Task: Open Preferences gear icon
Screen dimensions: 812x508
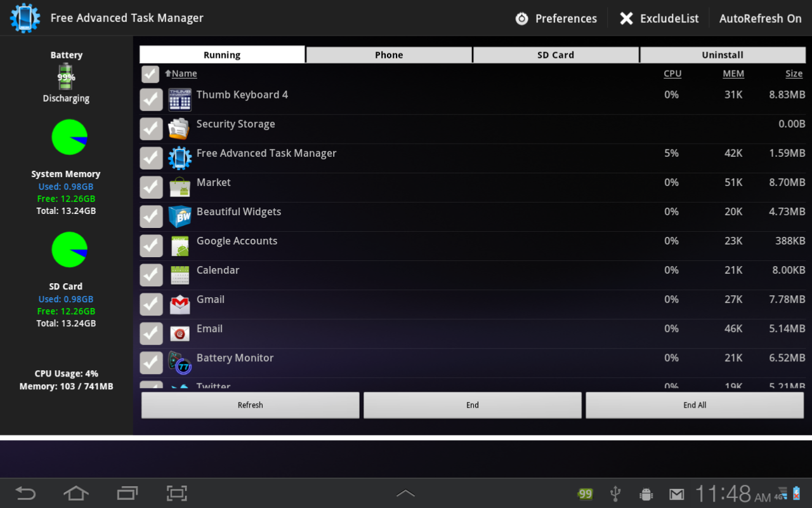Action: coord(521,18)
